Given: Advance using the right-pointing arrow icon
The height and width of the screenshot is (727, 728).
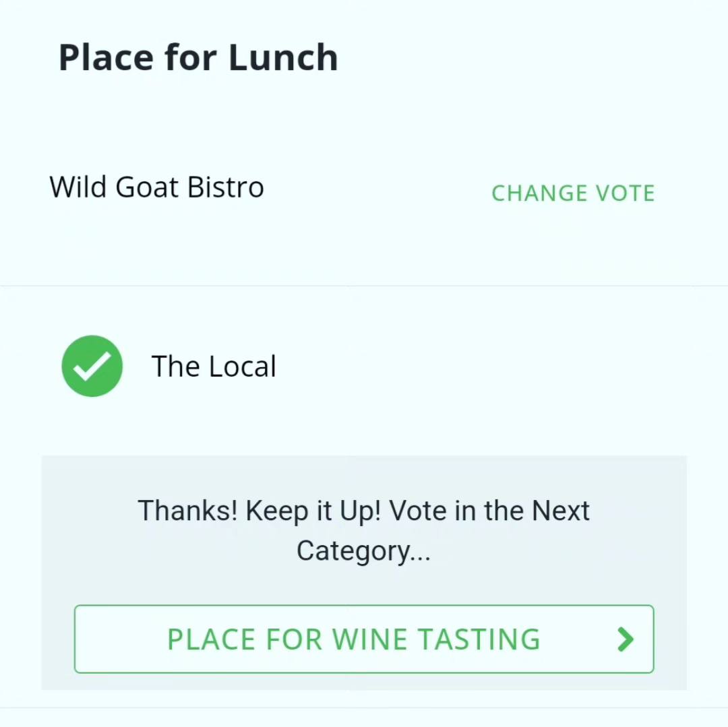Looking at the screenshot, I should coord(626,639).
